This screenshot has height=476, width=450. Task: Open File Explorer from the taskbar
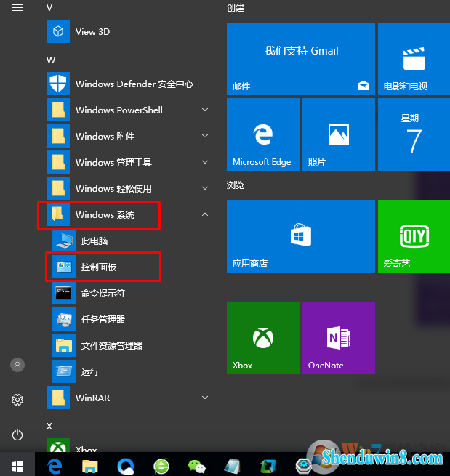tap(90, 467)
